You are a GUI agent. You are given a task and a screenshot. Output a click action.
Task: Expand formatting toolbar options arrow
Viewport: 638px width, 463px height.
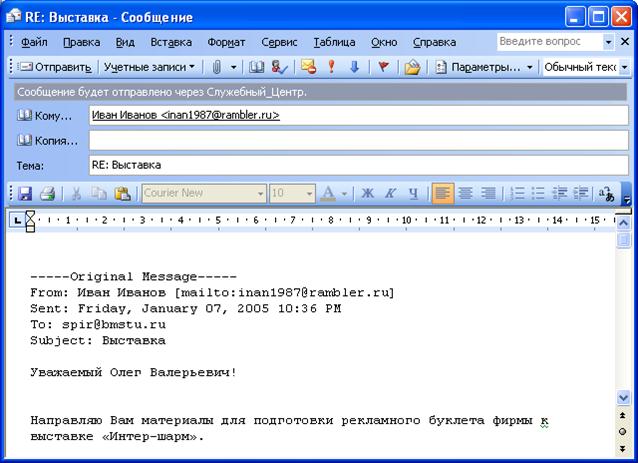pos(627,198)
